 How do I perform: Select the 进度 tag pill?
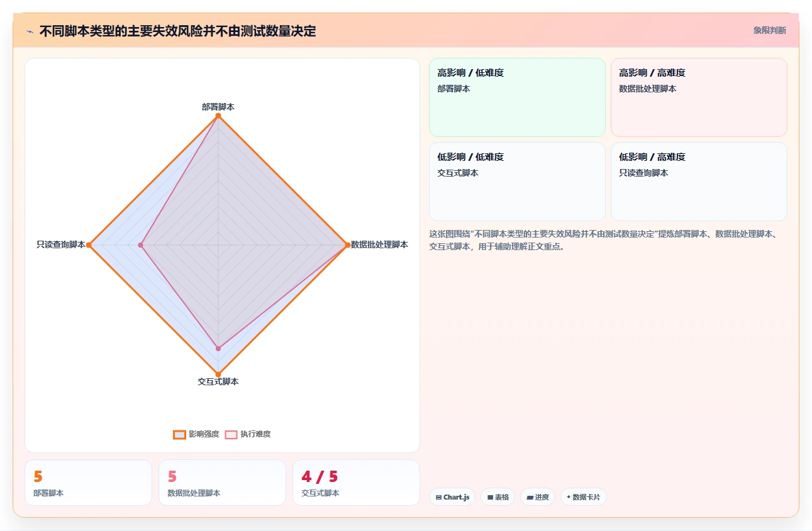point(538,497)
